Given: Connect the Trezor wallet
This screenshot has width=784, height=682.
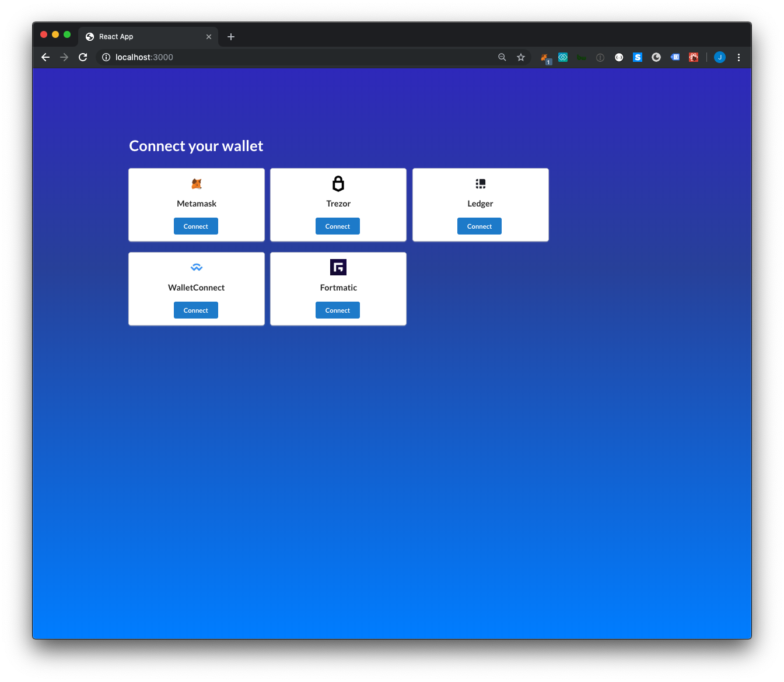Looking at the screenshot, I should click(338, 226).
